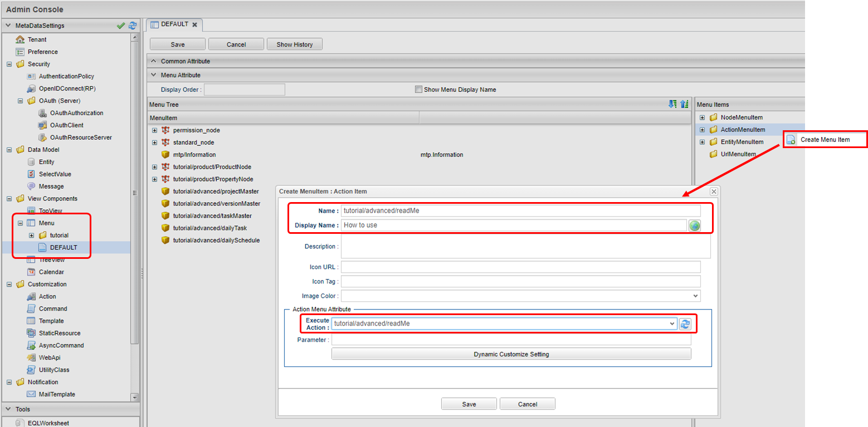The height and width of the screenshot is (427, 868).
Task: Open Template under Customization
Action: point(51,321)
